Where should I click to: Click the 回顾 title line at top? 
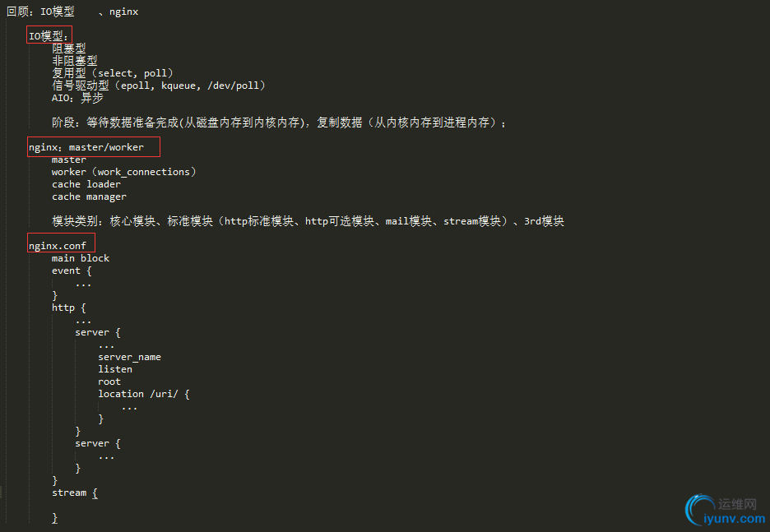(72, 12)
